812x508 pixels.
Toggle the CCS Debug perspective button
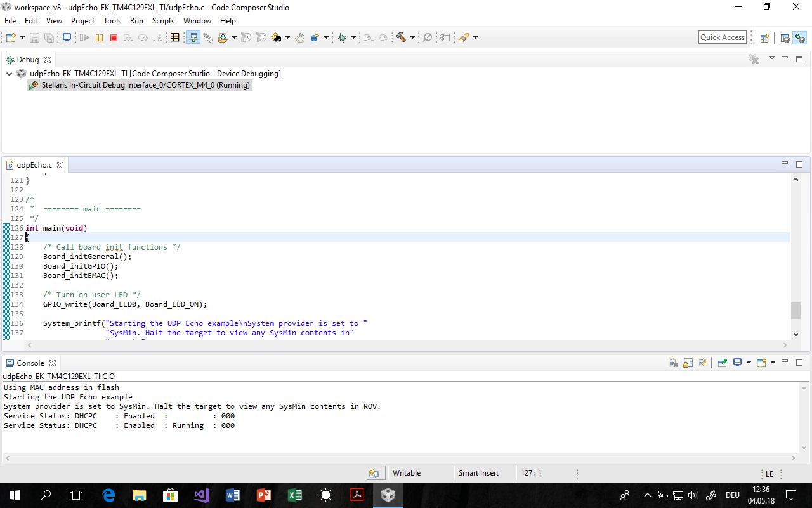pyautogui.click(x=799, y=38)
